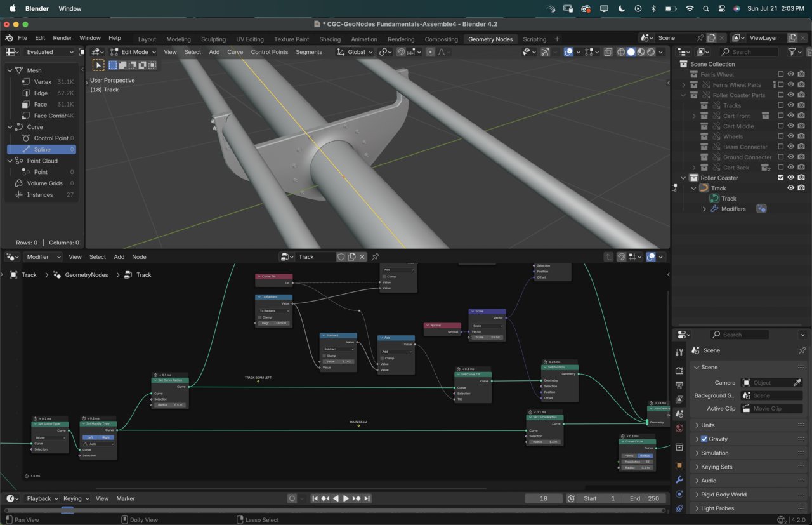The width and height of the screenshot is (812, 525).
Task: Click the Camera eyedropper icon
Action: tap(797, 383)
